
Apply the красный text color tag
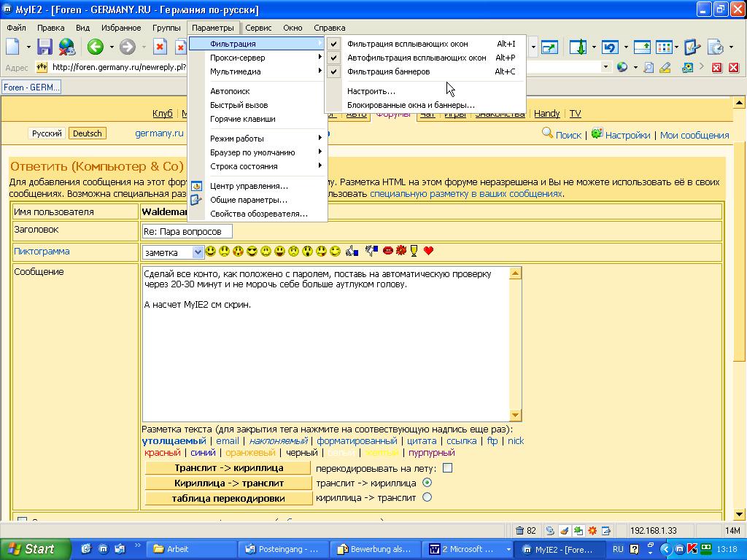[163, 452]
